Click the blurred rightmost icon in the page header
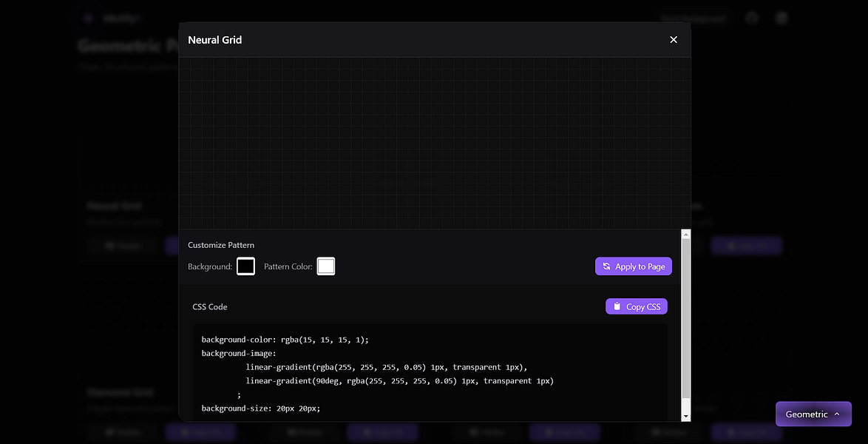This screenshot has width=868, height=444. tap(781, 18)
